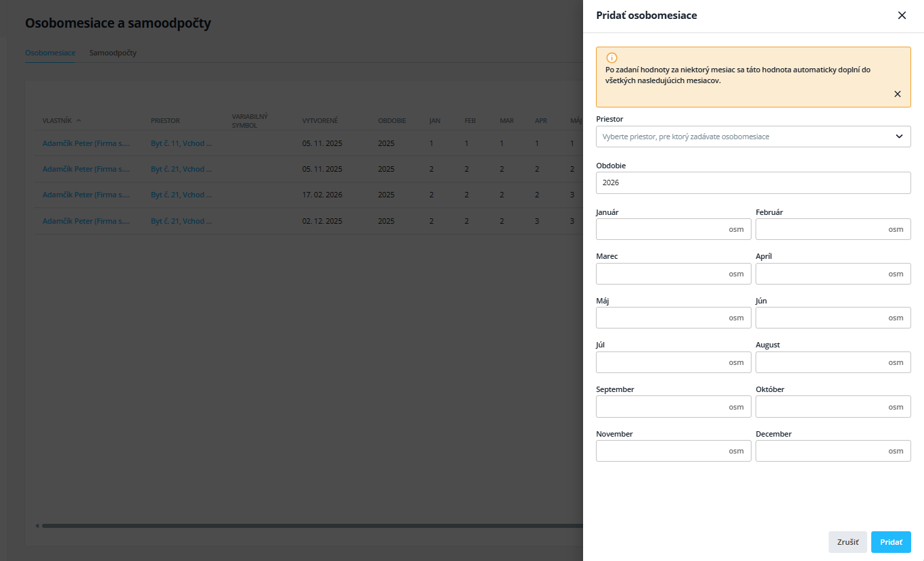Viewport: 924px width, 561px height.
Task: Open Byt č. 21 link created 02. 12. 2025
Action: (x=181, y=221)
